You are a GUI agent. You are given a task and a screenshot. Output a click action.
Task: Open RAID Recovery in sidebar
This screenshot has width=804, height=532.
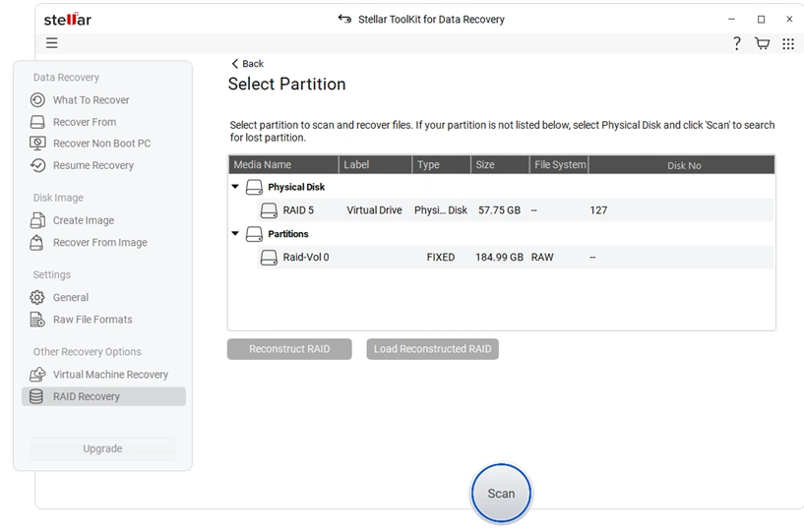(x=86, y=397)
